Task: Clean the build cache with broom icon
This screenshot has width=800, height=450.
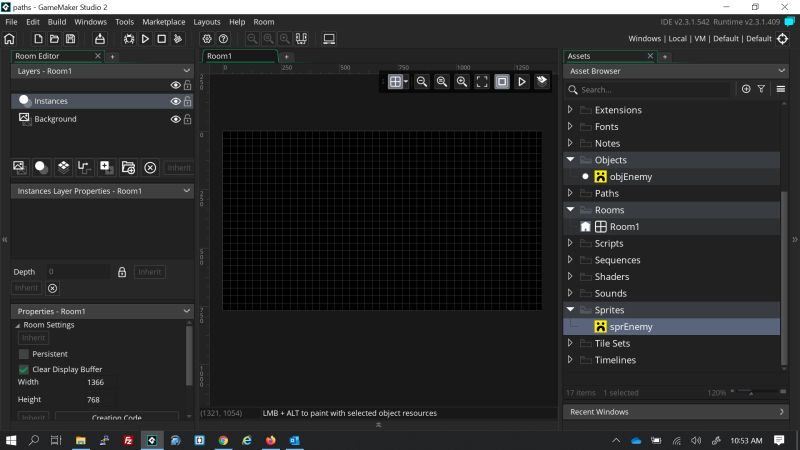Action: pos(178,39)
